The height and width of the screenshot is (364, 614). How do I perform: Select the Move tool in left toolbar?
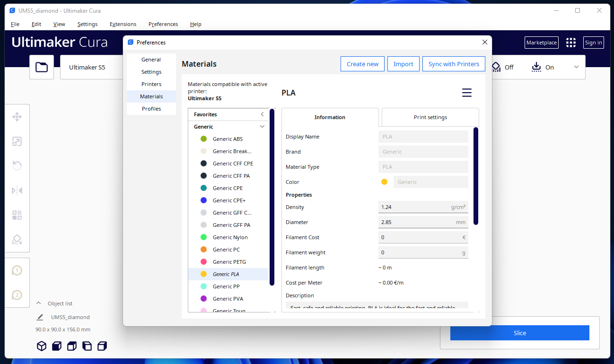click(17, 117)
